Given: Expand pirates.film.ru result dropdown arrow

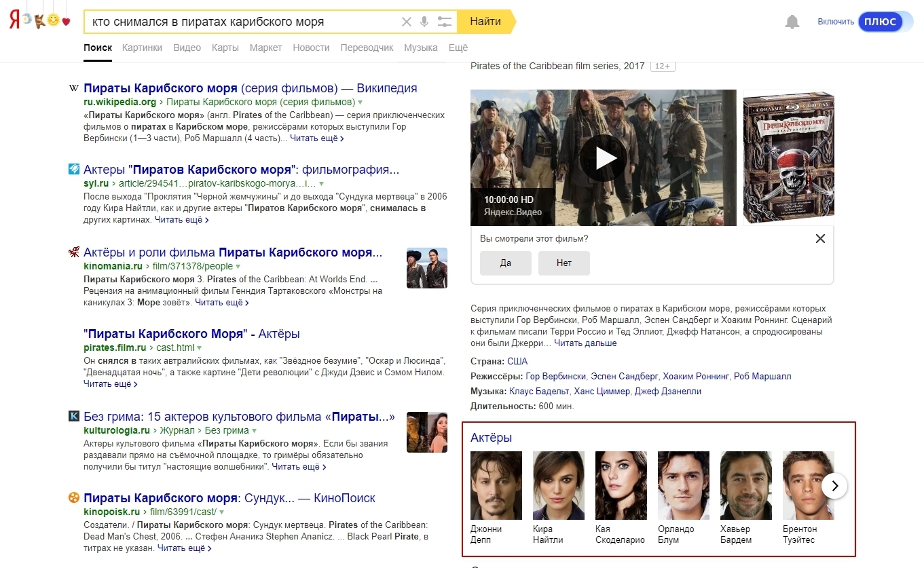Looking at the screenshot, I should pos(199,348).
